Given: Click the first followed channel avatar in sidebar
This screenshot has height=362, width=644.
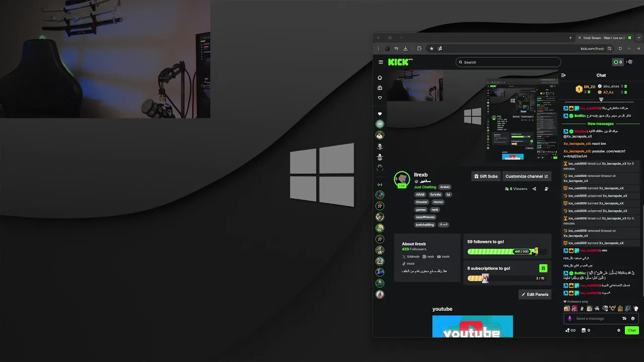Looking at the screenshot, I should [380, 124].
